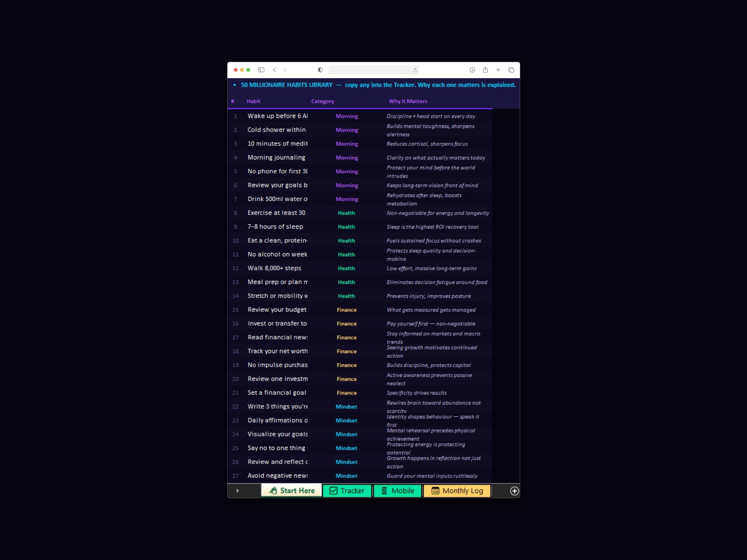This screenshot has height=560, width=747.
Task: Switch to the Tracker sheet tab
Action: (347, 491)
